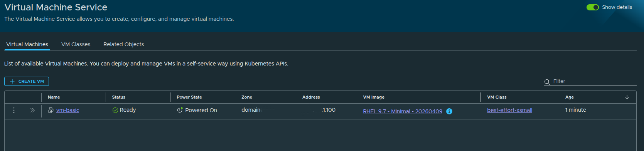Open the VM Classes tab

point(76,44)
